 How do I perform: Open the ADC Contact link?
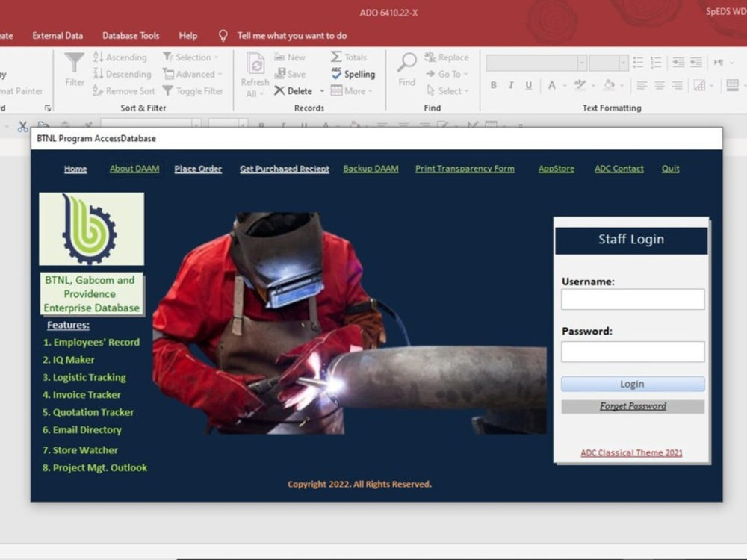click(x=619, y=169)
